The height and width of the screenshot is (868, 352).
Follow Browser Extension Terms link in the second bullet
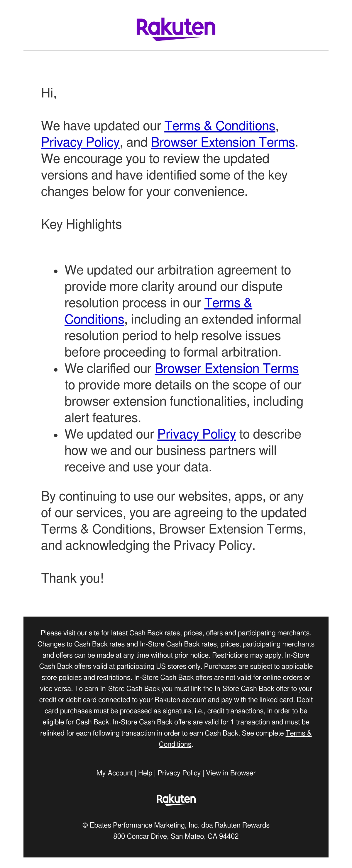coord(226,368)
